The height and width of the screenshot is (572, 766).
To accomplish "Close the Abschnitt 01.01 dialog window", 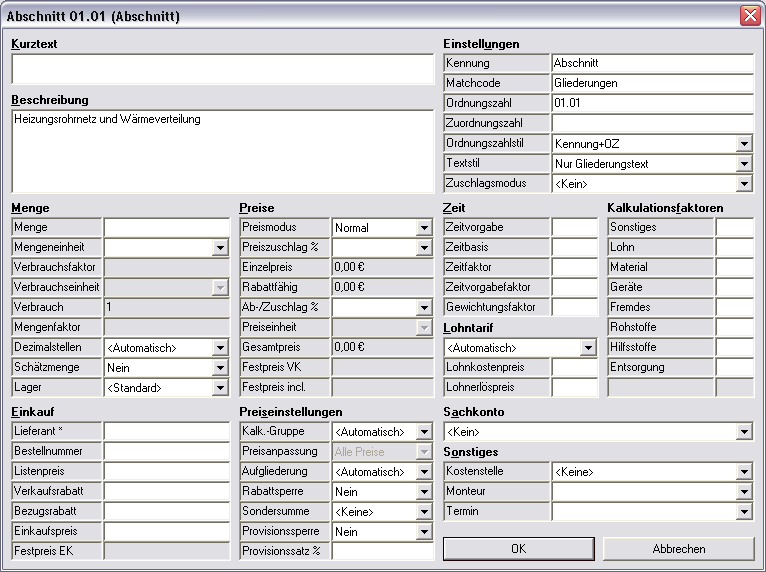I will tap(750, 16).
